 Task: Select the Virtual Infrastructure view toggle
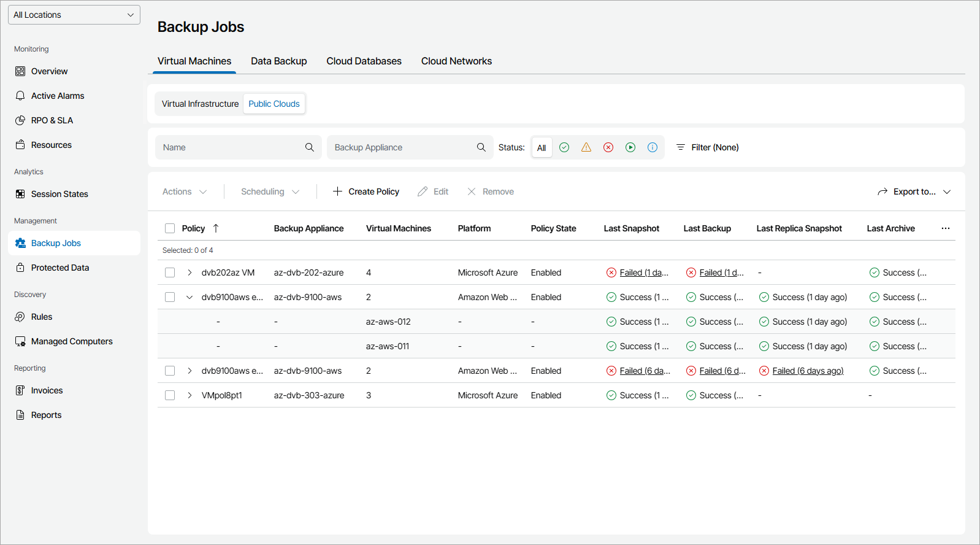pos(200,104)
